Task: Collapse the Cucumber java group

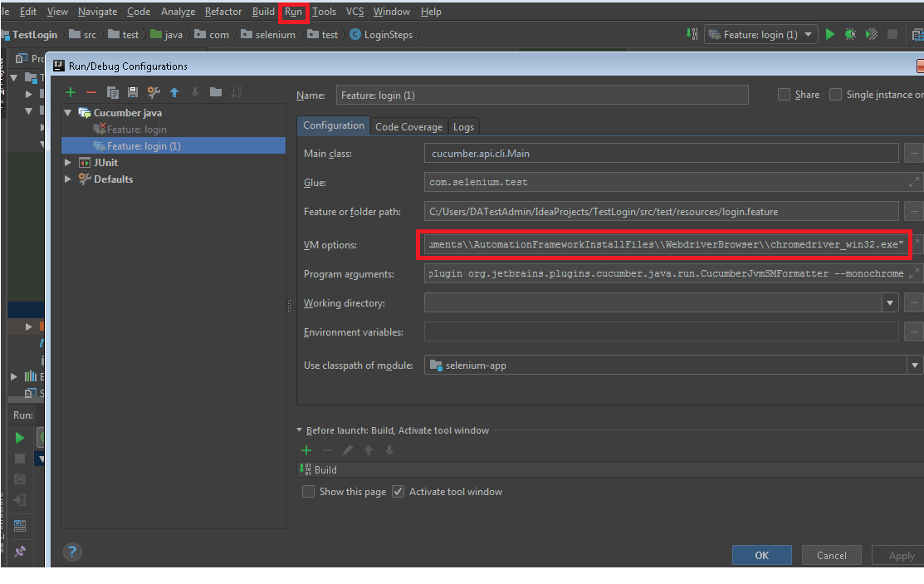Action: (x=68, y=112)
